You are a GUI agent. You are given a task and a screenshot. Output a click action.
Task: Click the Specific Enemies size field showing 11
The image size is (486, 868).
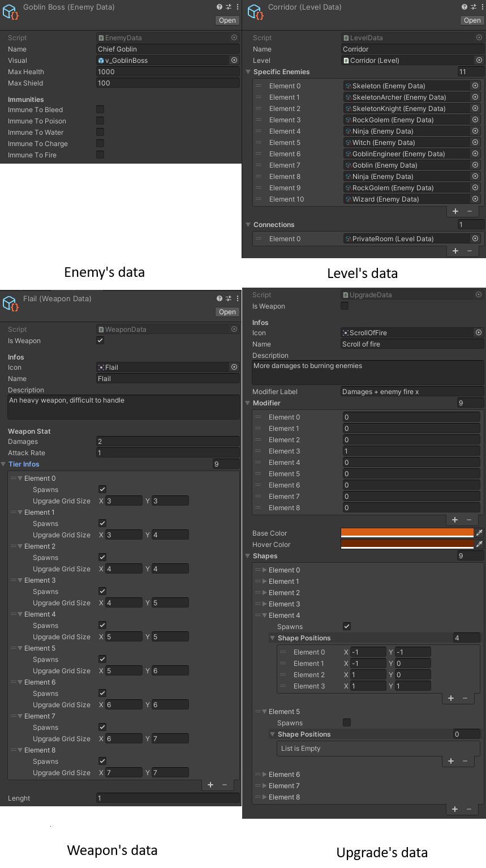471,72
